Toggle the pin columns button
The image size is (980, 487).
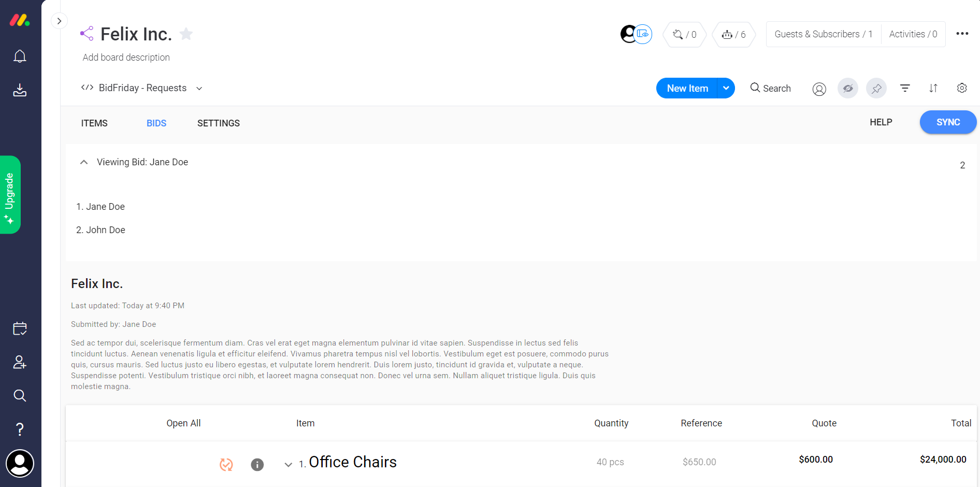876,88
